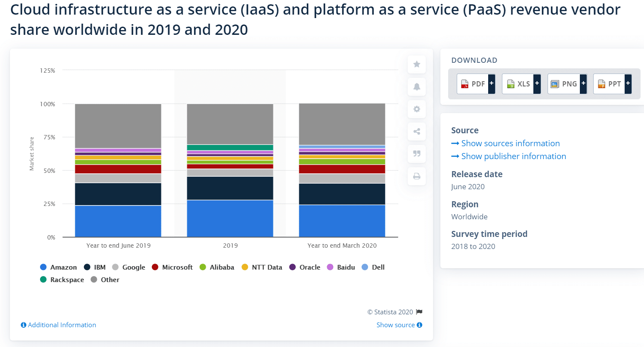Viewport: 644px width, 347px height.
Task: Expand XLS download options with the plus
Action: point(536,83)
